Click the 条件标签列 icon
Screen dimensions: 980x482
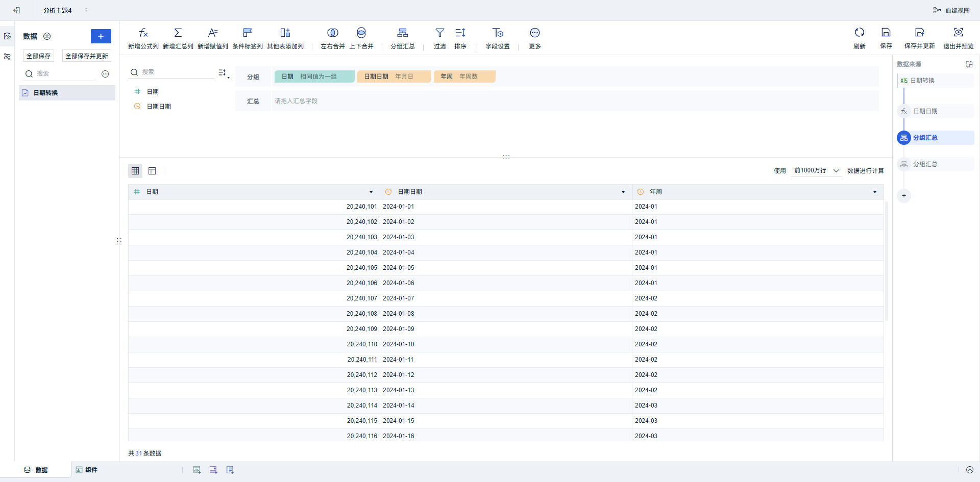click(248, 33)
